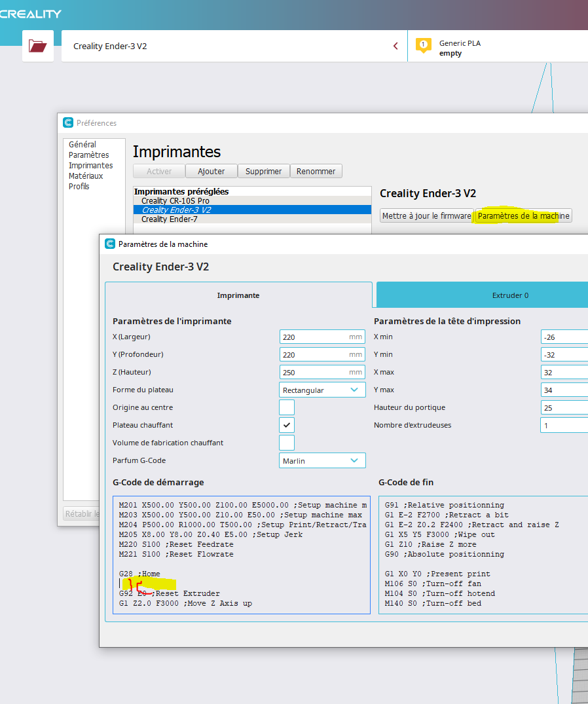
Task: Open the file folder icon
Action: [38, 46]
